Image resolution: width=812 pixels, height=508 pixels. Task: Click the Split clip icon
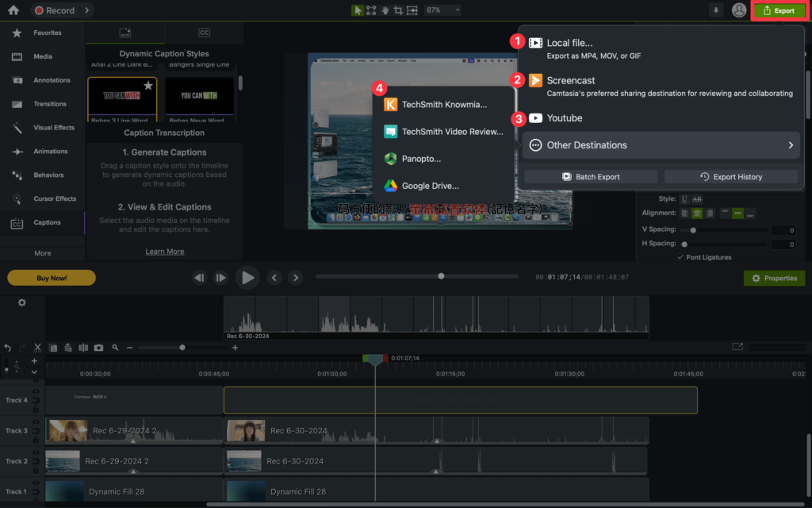82,348
